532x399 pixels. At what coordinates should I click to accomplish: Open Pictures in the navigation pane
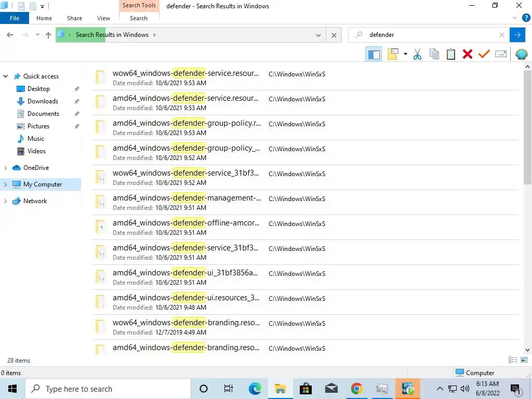click(38, 126)
